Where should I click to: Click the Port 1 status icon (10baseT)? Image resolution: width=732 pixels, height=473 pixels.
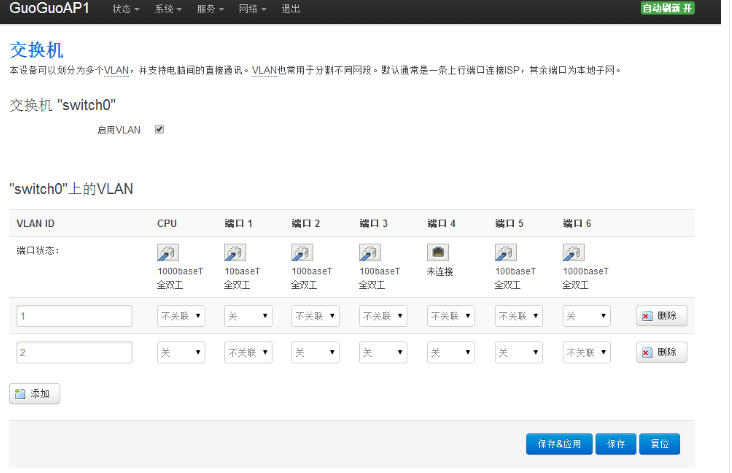coord(235,253)
